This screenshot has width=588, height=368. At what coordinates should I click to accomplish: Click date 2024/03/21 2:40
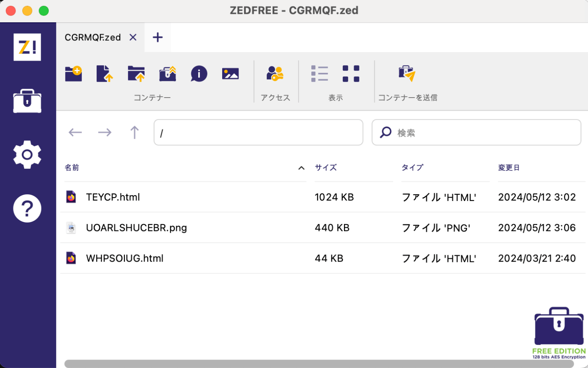(537, 258)
